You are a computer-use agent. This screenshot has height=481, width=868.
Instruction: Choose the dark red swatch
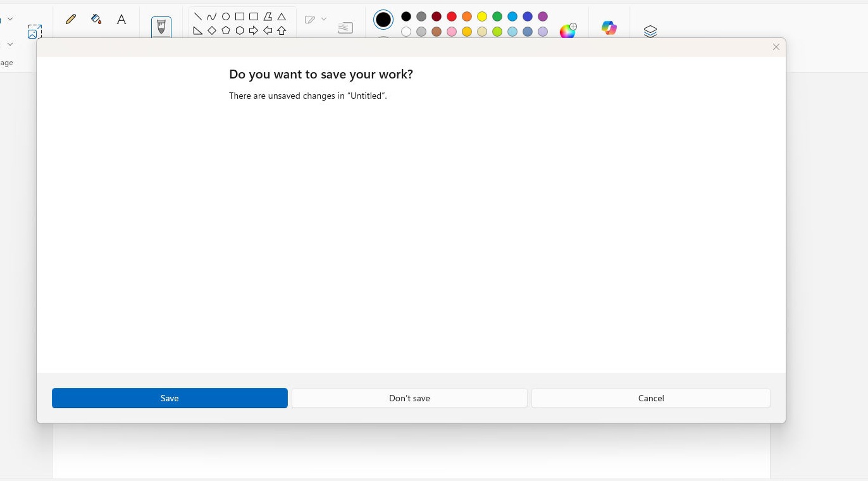437,16
